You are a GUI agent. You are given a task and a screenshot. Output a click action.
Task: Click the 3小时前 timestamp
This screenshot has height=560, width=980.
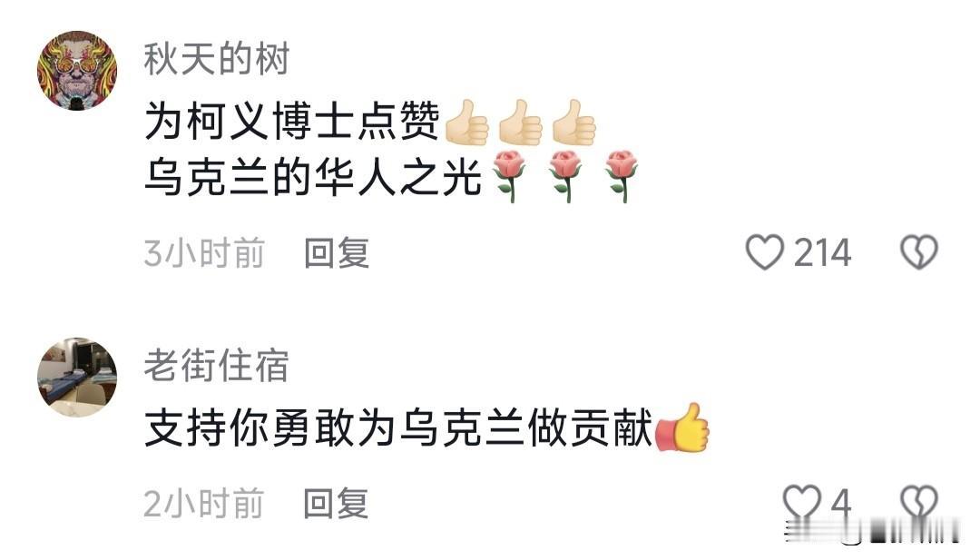(204, 253)
